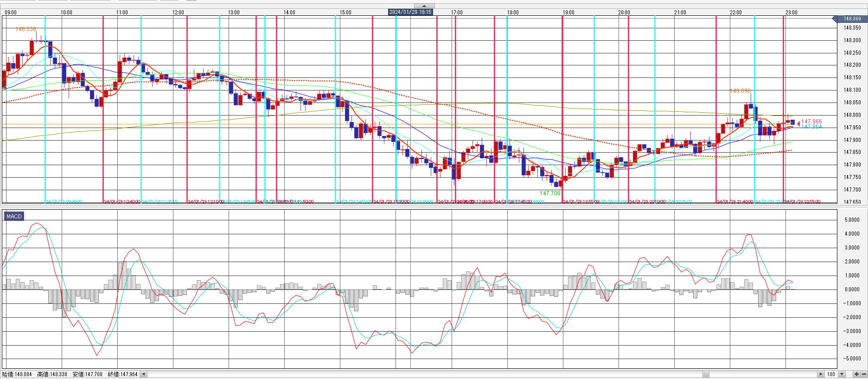Click the 147.966 current price label
The height and width of the screenshot is (379, 868).
coord(811,122)
